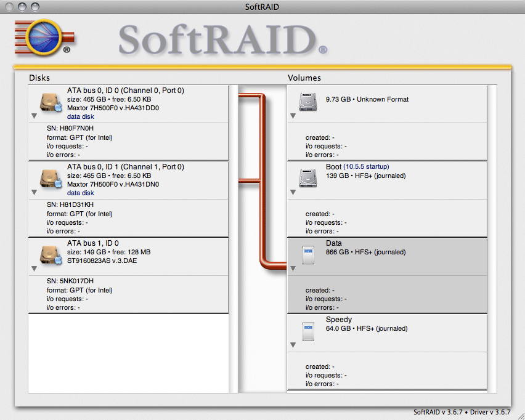
Task: Collapse the ATA bus 0, ID 1 disk details
Action: click(x=34, y=192)
